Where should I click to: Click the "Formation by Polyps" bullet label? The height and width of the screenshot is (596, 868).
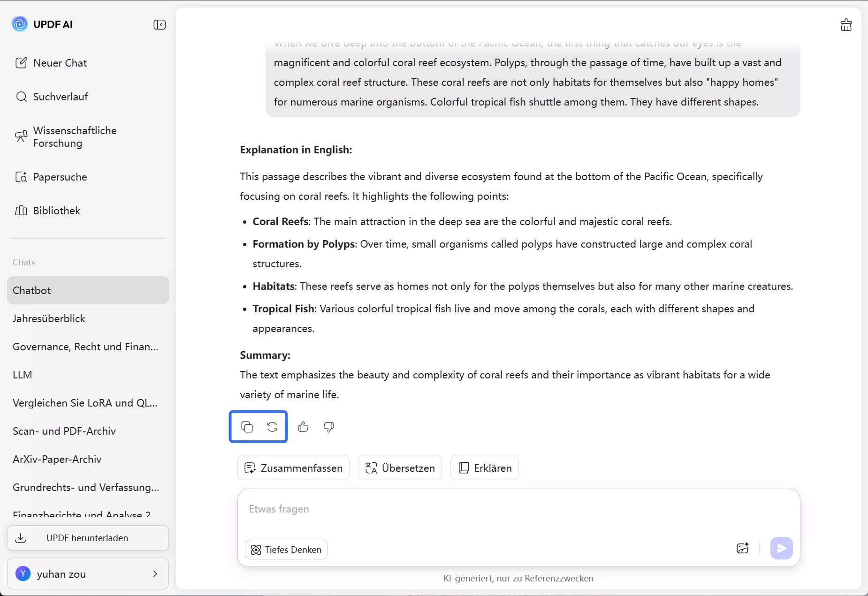tap(304, 244)
